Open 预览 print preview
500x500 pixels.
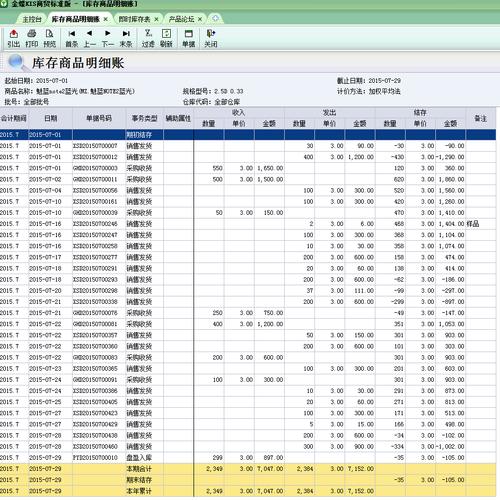(x=49, y=38)
